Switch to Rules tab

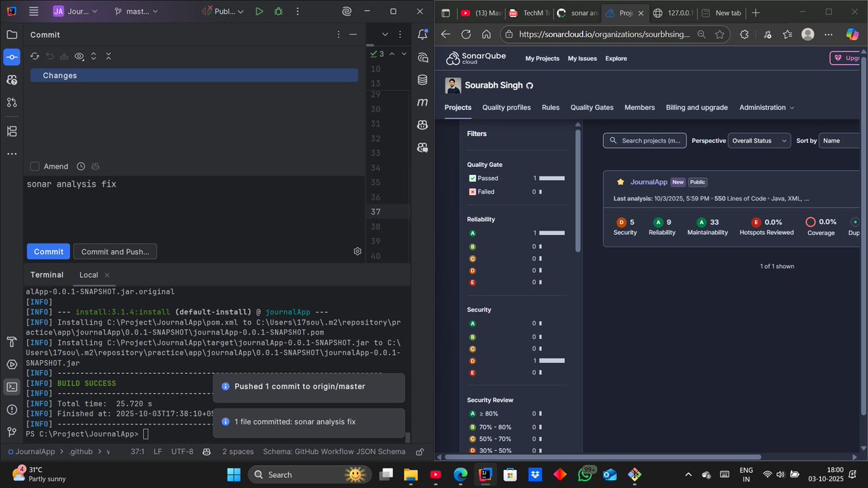550,108
